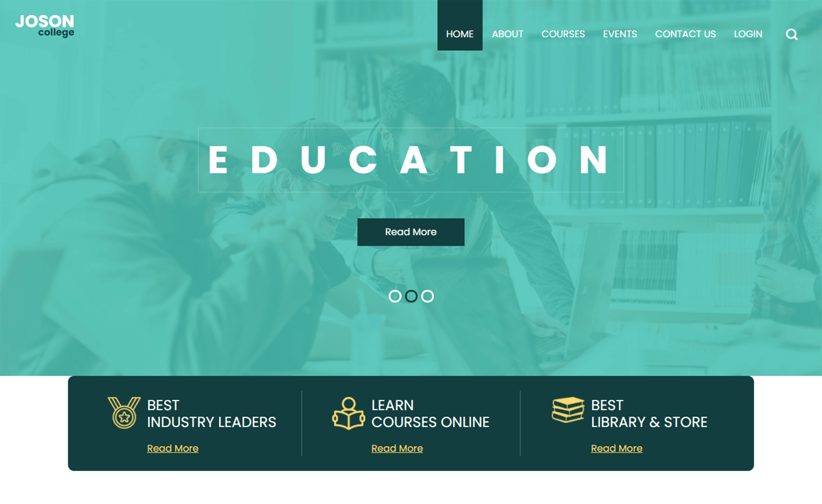The image size is (822, 504).
Task: Select the ABOUT navigation tab
Action: pos(507,33)
